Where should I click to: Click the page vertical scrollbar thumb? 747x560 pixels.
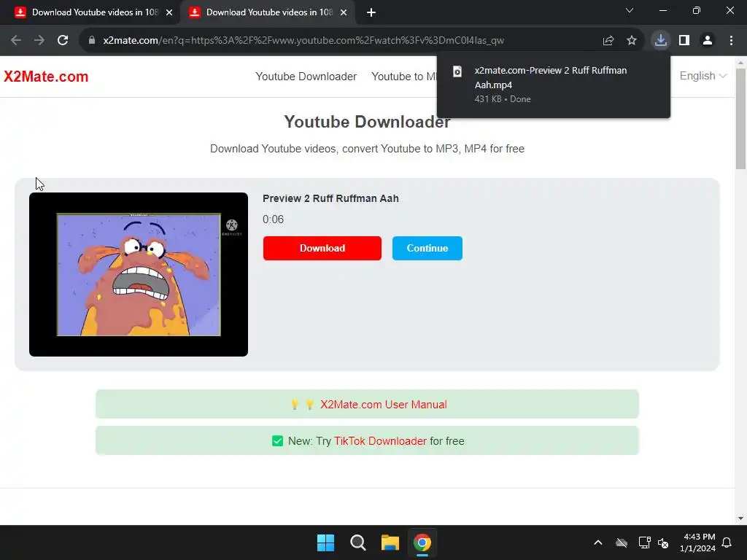coord(741,119)
